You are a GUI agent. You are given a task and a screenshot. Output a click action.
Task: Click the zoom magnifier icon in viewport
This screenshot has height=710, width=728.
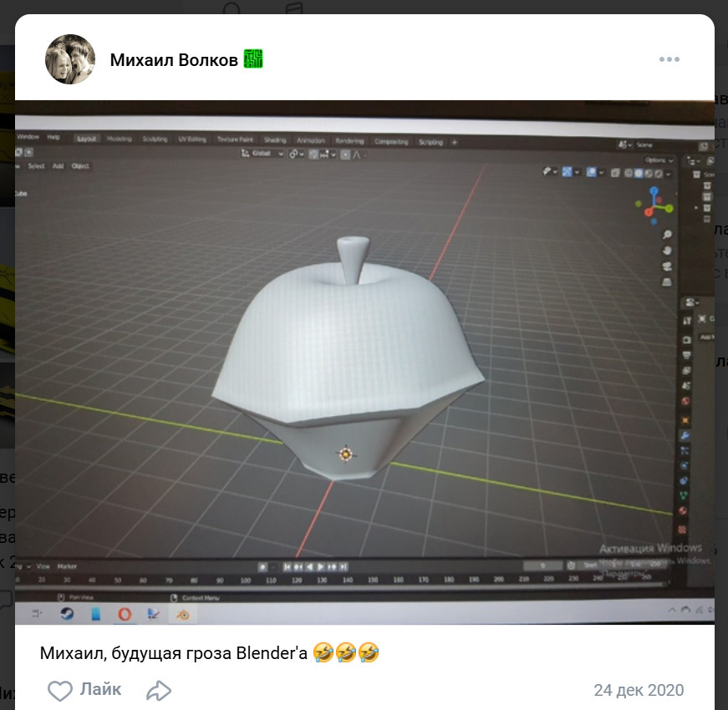pyautogui.click(x=667, y=235)
